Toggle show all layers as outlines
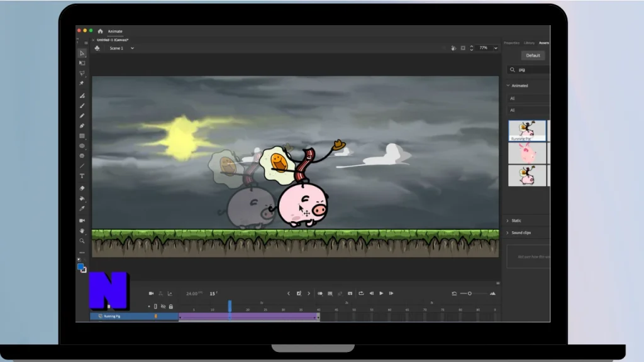 (155, 306)
